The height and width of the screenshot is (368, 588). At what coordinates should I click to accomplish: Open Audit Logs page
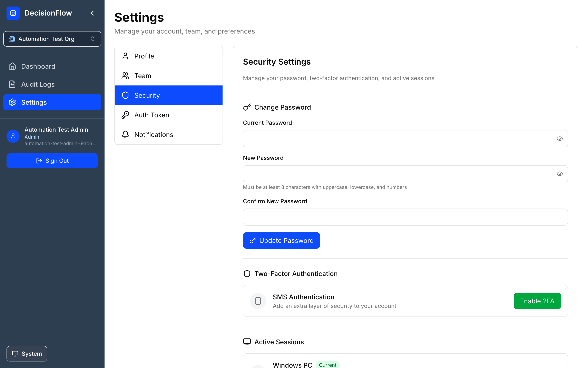pos(52,84)
